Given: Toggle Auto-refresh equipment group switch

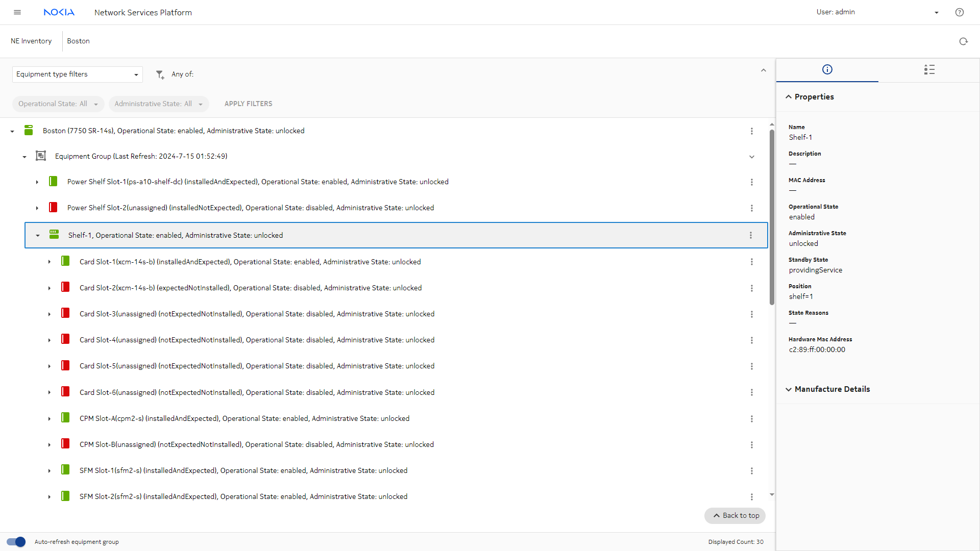Looking at the screenshot, I should [16, 542].
